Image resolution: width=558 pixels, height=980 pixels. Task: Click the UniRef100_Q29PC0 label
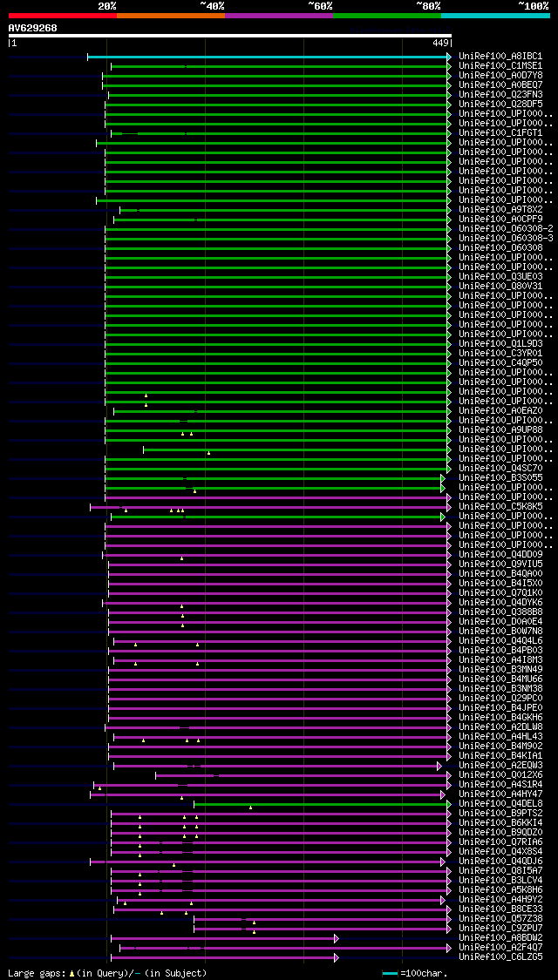coord(500,698)
